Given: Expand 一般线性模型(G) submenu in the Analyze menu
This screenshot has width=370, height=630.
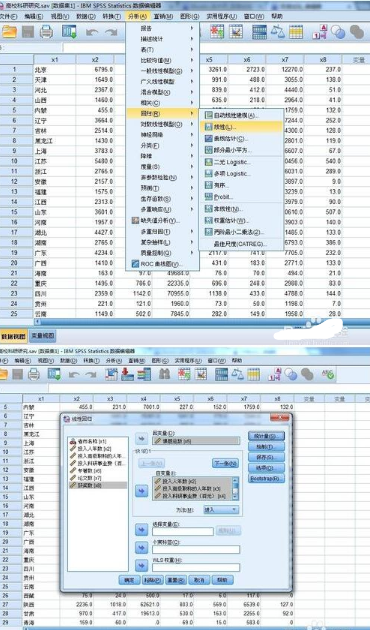Looking at the screenshot, I should [x=162, y=71].
